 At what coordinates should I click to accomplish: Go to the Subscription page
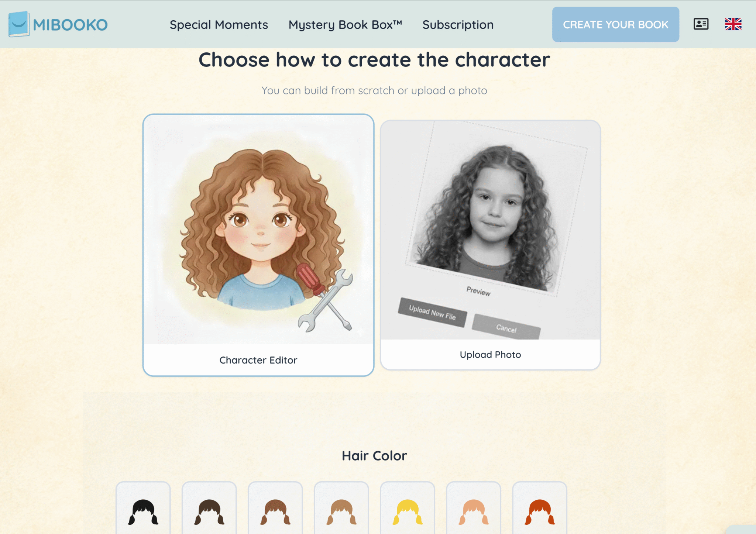pos(458,25)
